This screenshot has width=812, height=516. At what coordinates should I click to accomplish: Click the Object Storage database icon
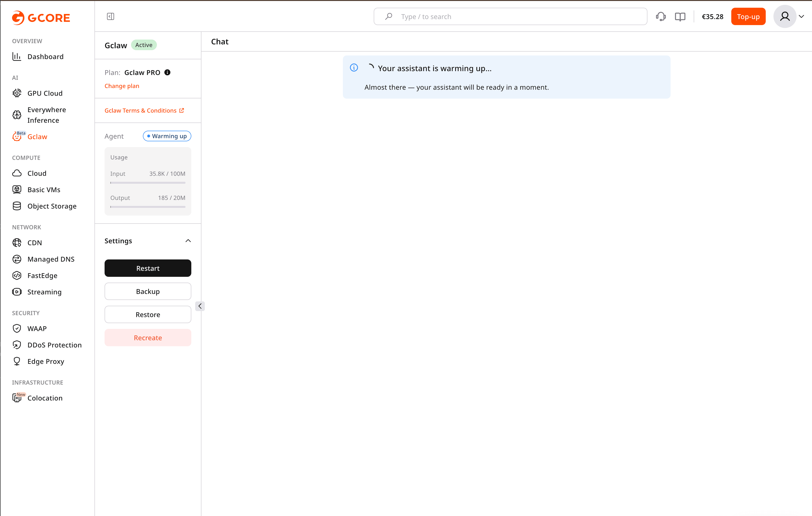17,206
